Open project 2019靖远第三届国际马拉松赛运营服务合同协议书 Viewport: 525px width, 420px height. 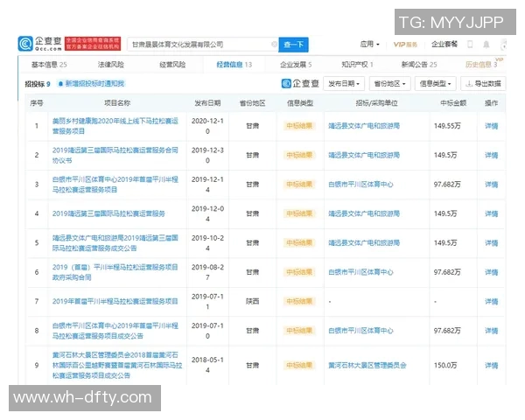(115, 155)
